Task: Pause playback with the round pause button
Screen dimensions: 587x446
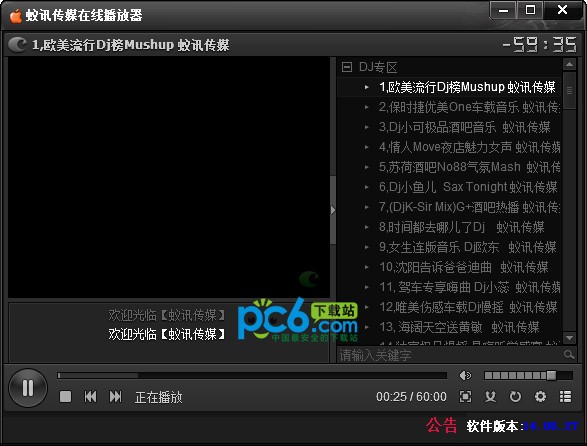Action: pyautogui.click(x=28, y=388)
